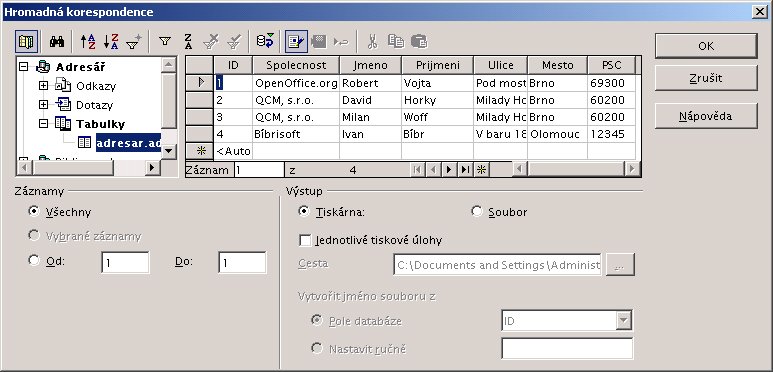Apply AutoFilter funnel with star

click(134, 41)
